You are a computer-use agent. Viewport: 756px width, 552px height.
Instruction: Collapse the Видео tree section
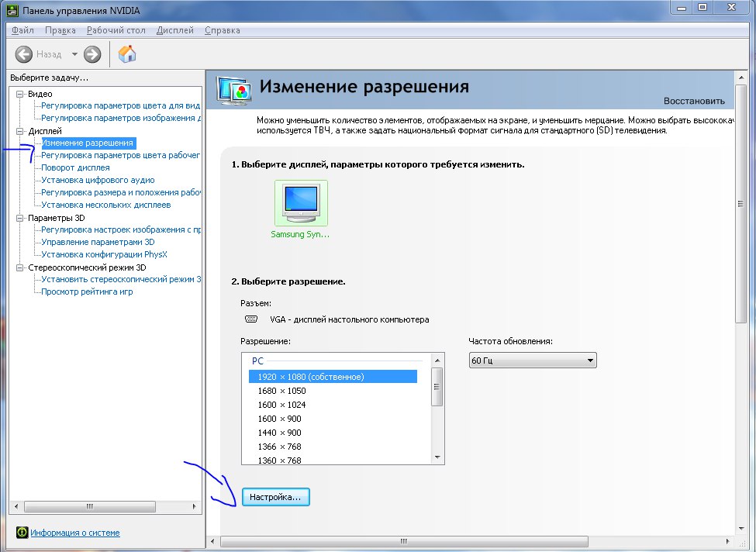(21, 94)
